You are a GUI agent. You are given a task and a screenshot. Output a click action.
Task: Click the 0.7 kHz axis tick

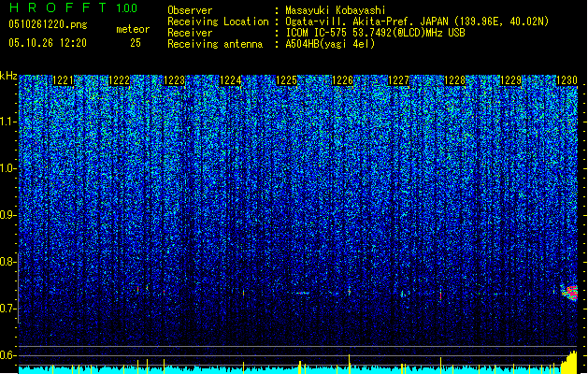pos(8,309)
